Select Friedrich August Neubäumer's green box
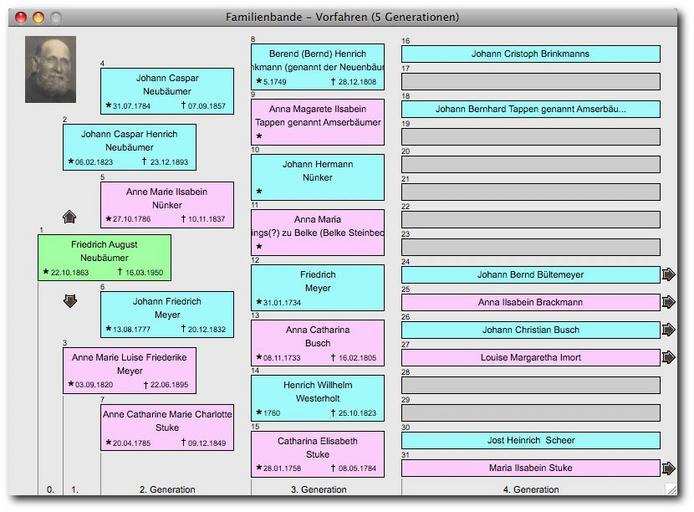This screenshot has height=512, width=694. (x=104, y=258)
